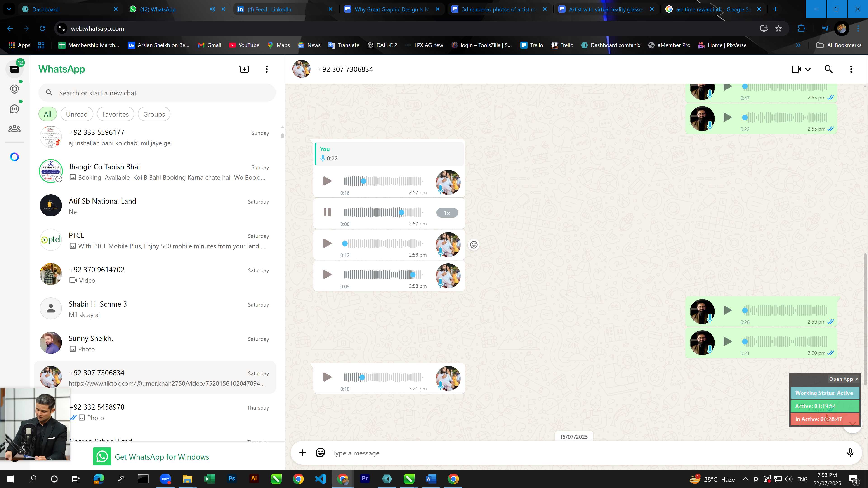Play the 0:12 voice message at 2:58 pm
The height and width of the screenshot is (488, 868).
coord(327,243)
